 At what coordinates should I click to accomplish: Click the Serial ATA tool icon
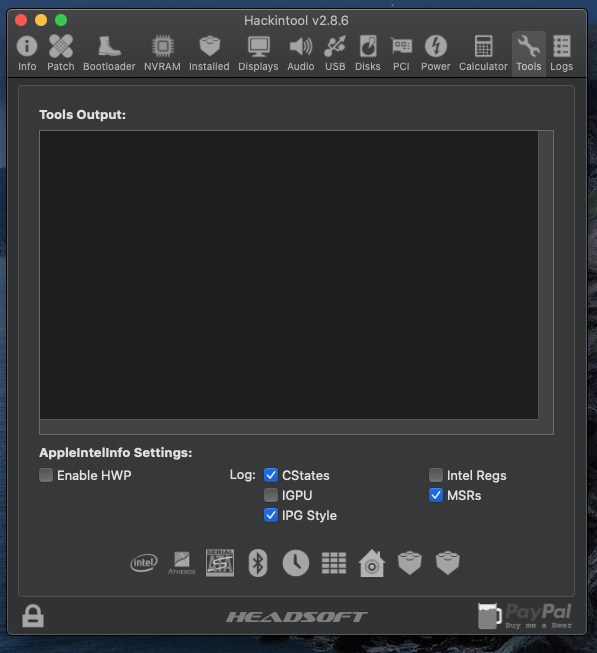click(x=220, y=563)
